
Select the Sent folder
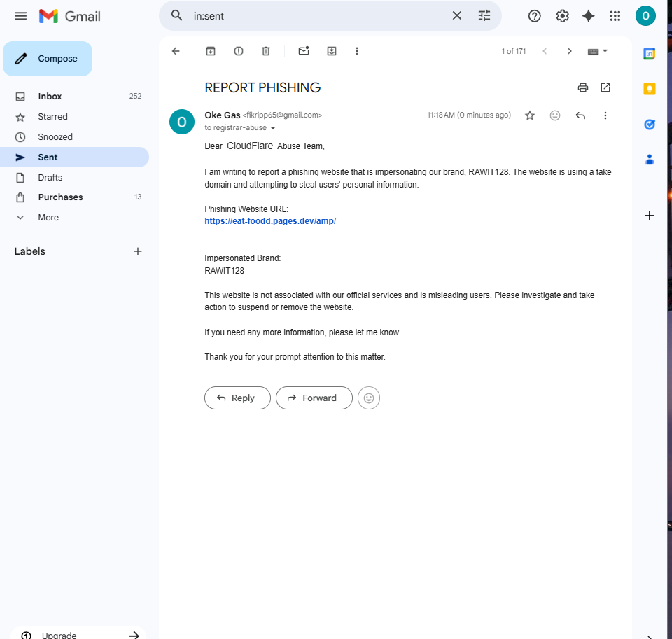pos(75,157)
